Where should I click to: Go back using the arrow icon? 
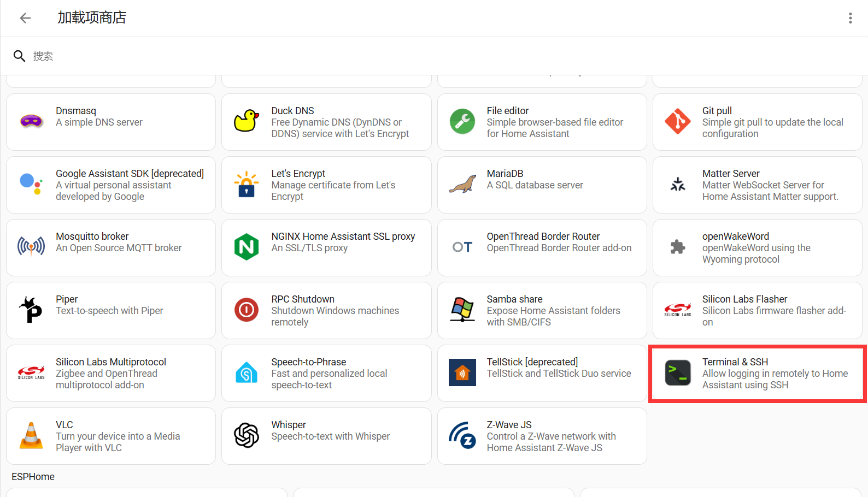point(25,18)
